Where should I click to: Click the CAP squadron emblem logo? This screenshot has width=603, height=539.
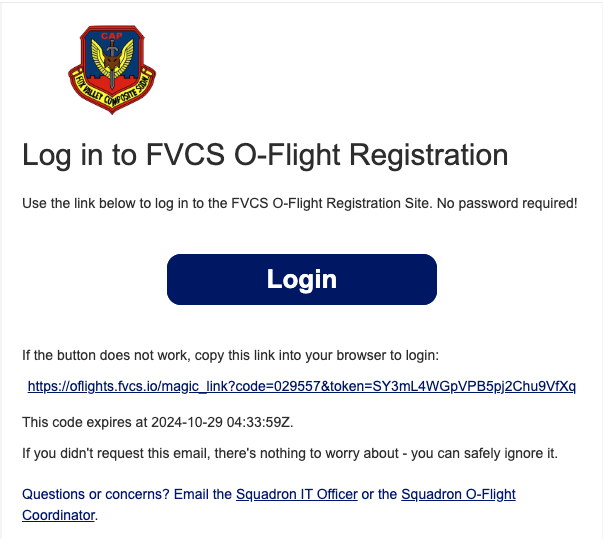(112, 71)
